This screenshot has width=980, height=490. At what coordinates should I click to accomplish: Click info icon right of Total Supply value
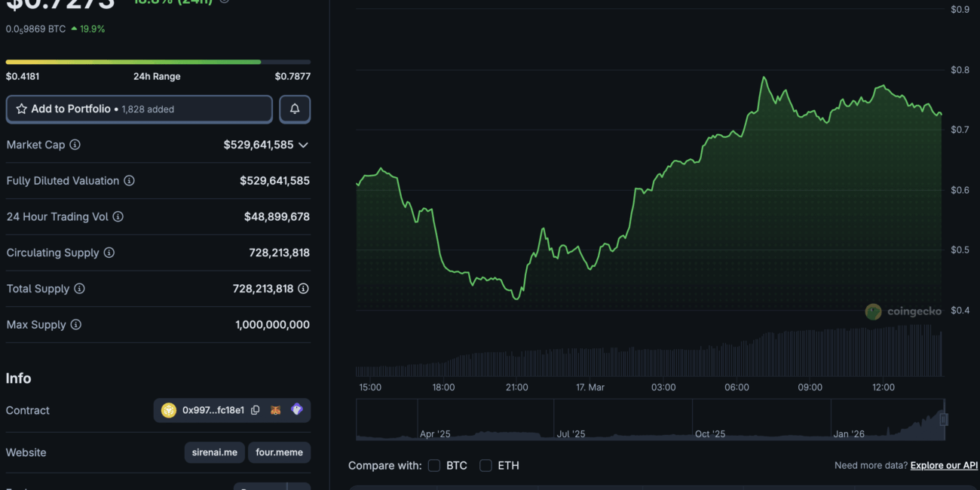(303, 289)
